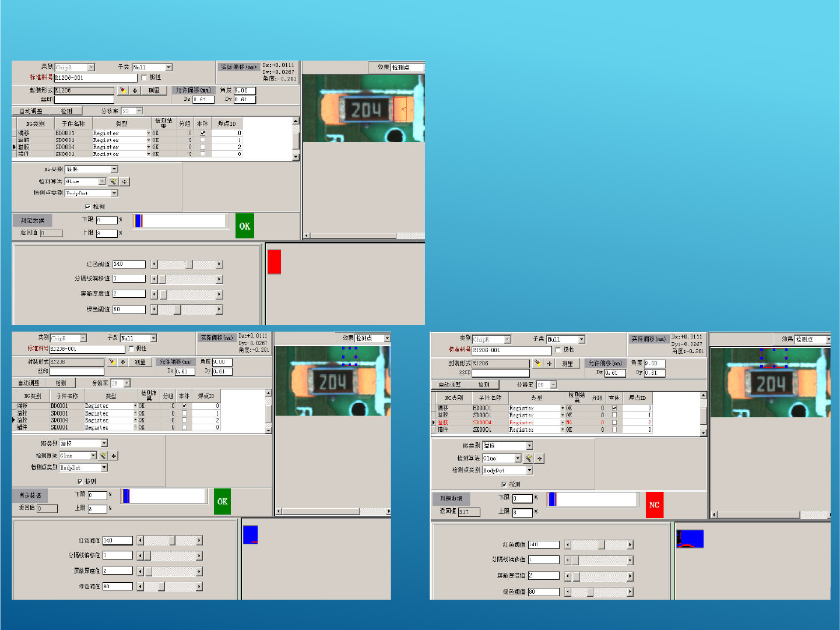The image size is (840, 630).
Task: Click left arrow of 绿色阈值 slider in top-left panel
Action: click(154, 309)
